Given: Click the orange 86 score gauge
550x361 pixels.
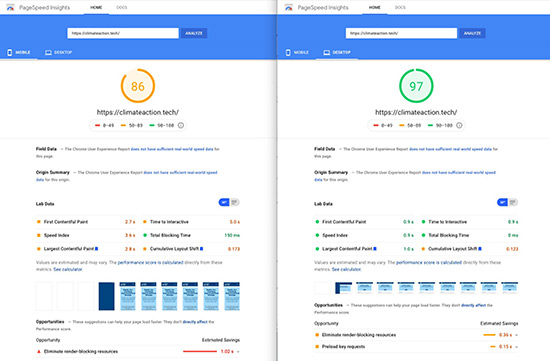Looking at the screenshot, I should pyautogui.click(x=138, y=86).
